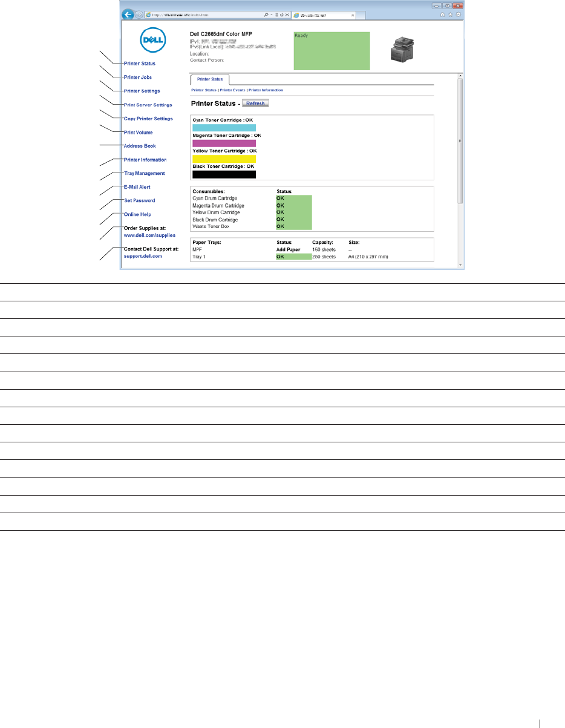Select the Printer Status tab

210,79
